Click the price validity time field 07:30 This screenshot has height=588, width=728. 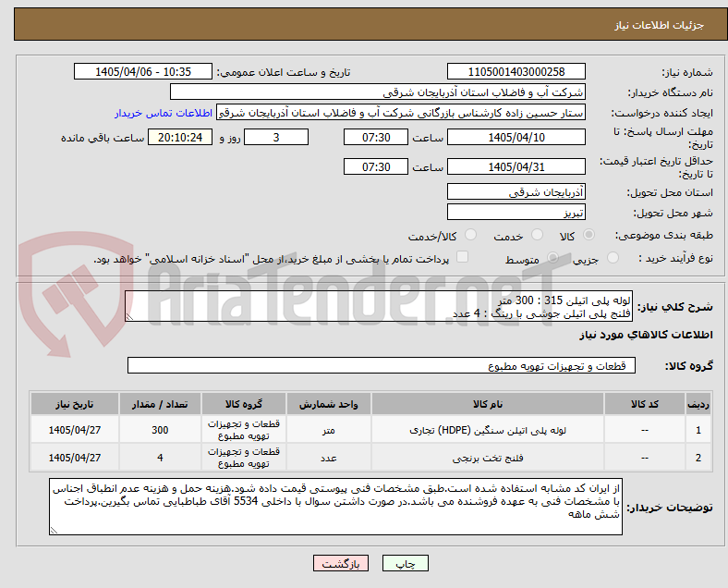pyautogui.click(x=376, y=166)
